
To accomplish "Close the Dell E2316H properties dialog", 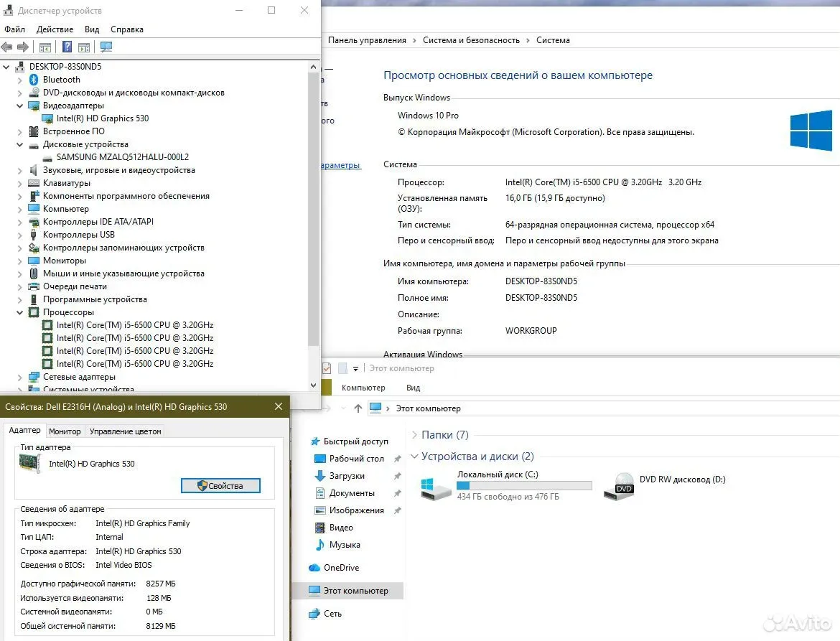I will click(278, 406).
